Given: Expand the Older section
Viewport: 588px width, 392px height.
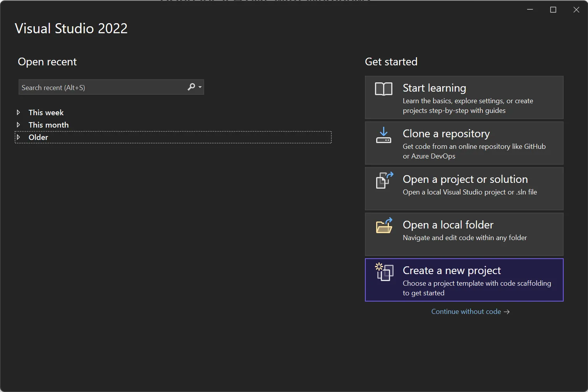Looking at the screenshot, I should (x=19, y=137).
